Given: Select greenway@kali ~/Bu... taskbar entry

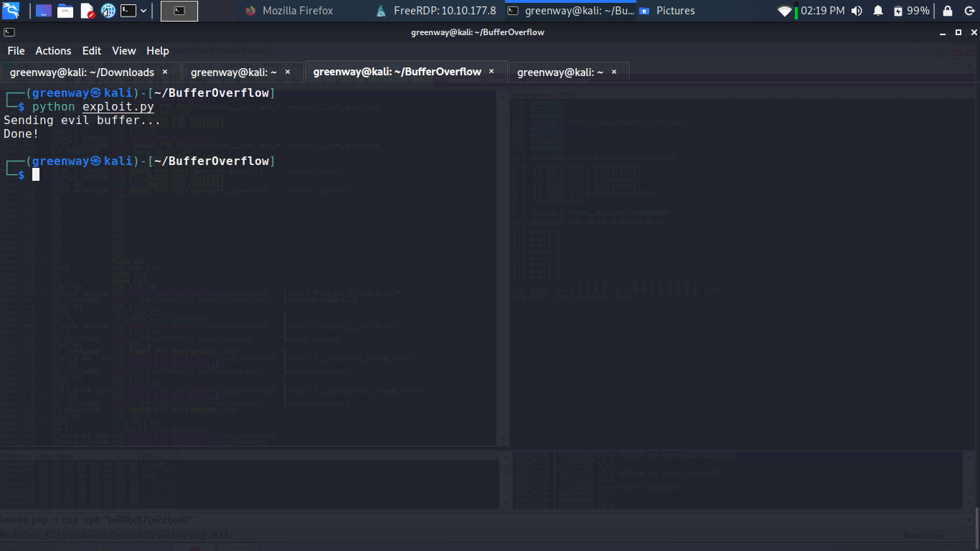Looking at the screenshot, I should coord(571,11).
